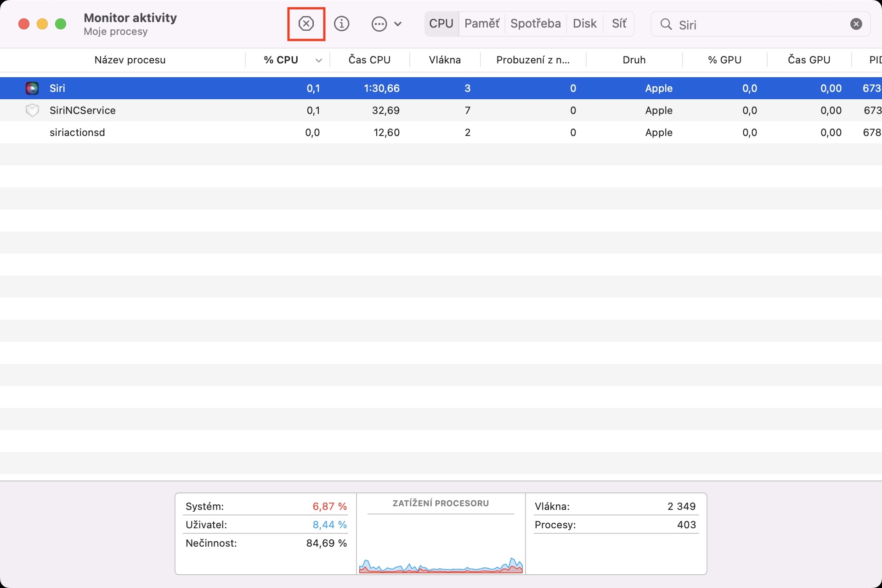Click the ellipsis more actions icon

coord(379,24)
